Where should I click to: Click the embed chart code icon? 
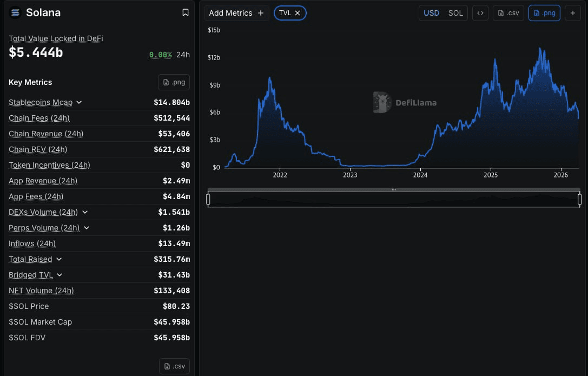tap(480, 13)
